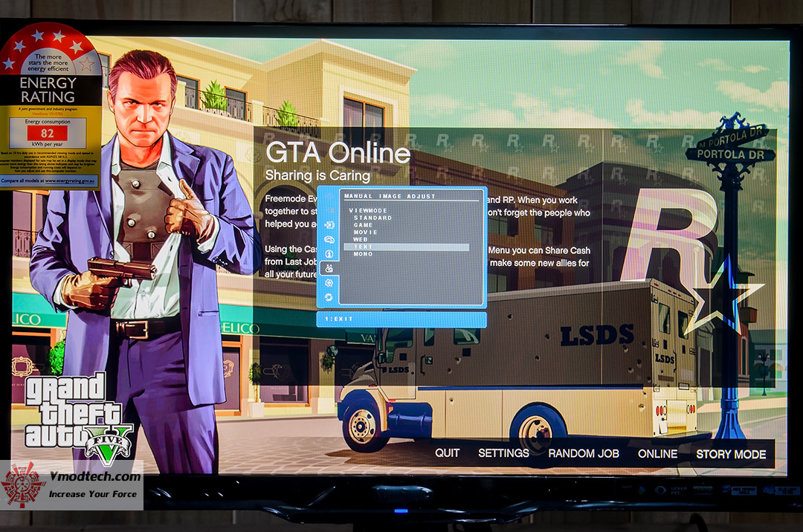Click the MANUAL IMAGE ADJUST title
Viewport: 803px width, 532px height.
(390, 196)
